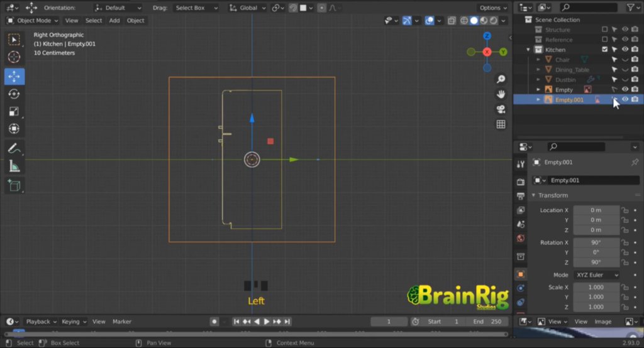Image resolution: width=644 pixels, height=348 pixels.
Task: Expand the Empty.001 tree item
Action: 538,100
